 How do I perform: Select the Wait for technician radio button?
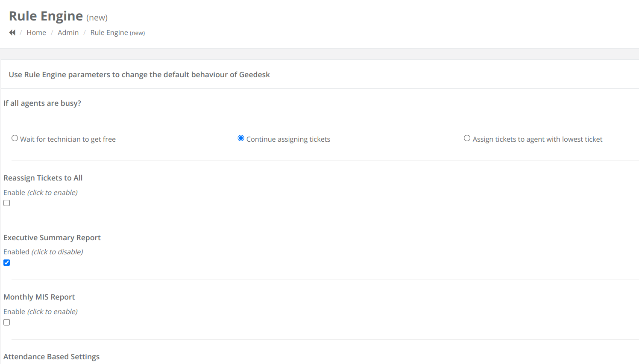(x=15, y=138)
